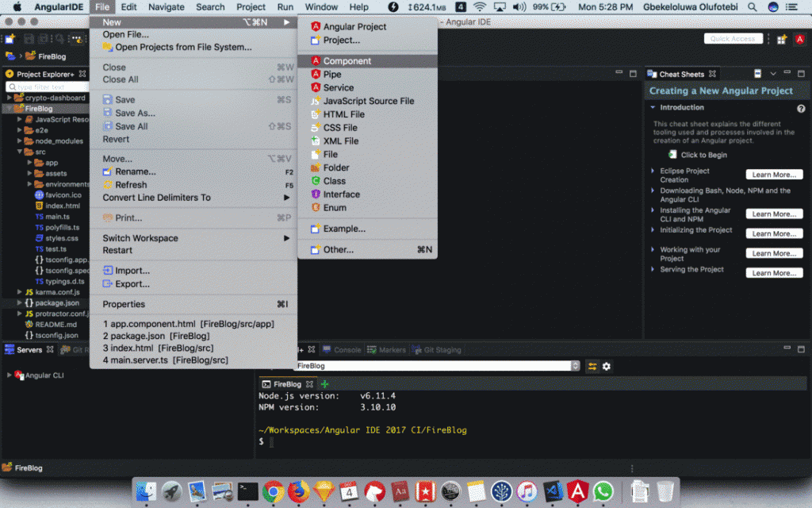Click Export... in File menu

[x=193, y=284]
